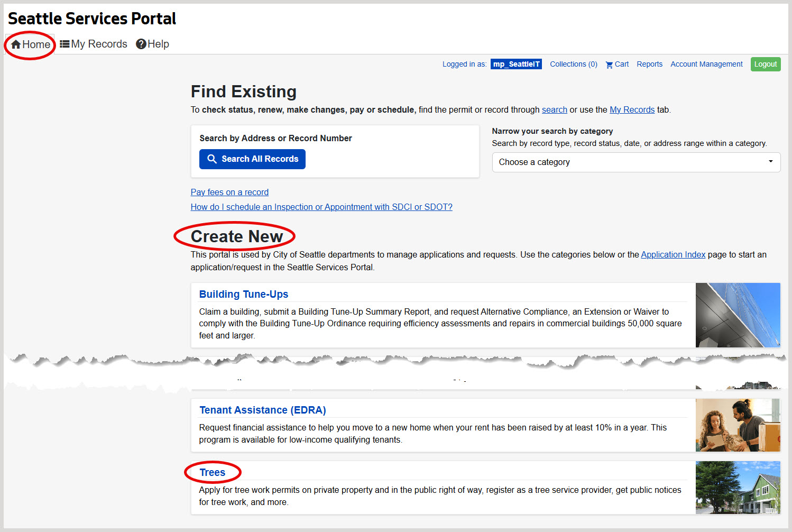Image resolution: width=792 pixels, height=532 pixels.
Task: Open Tenant Assistance (EDRA) category
Action: [x=262, y=410]
